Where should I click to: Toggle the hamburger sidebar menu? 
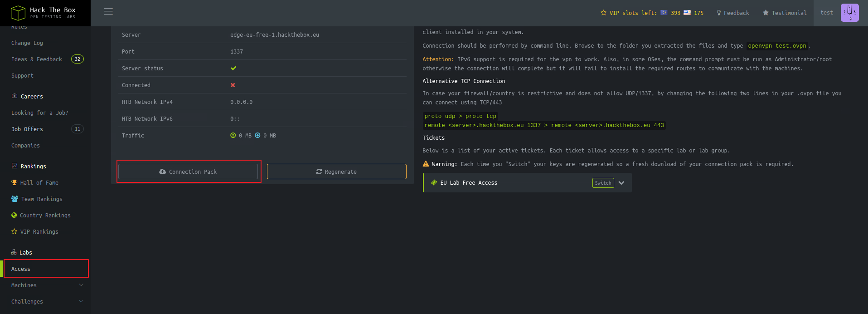tap(108, 11)
